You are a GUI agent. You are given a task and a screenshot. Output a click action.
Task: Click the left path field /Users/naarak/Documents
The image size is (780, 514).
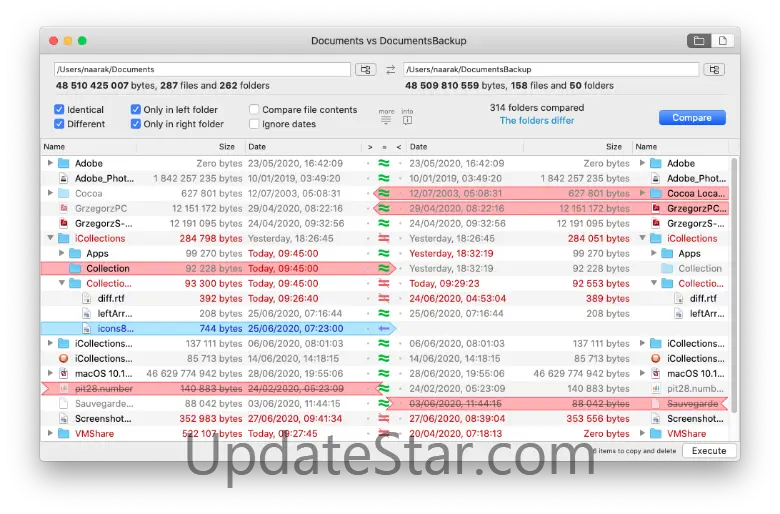coord(202,70)
